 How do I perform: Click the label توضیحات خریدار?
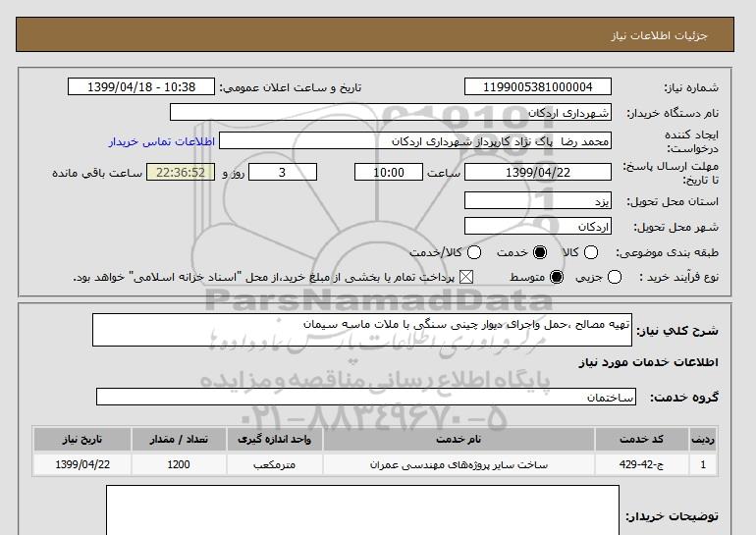point(673,516)
